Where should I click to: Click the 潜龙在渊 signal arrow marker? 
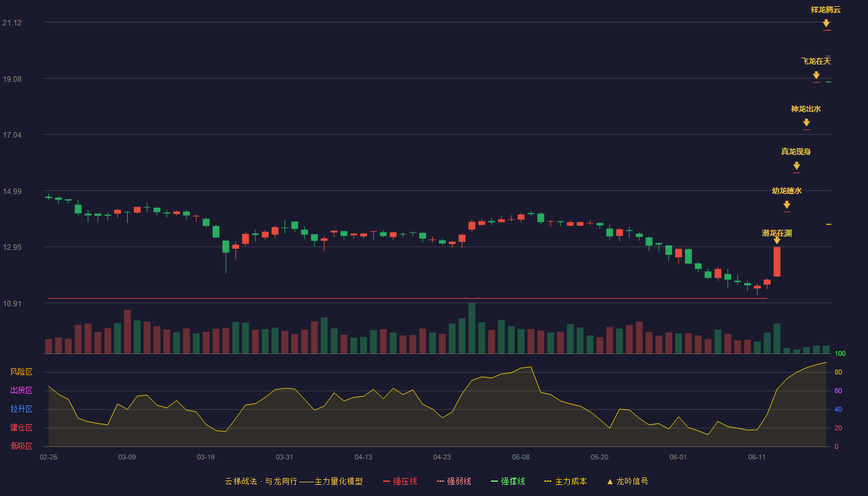[x=777, y=240]
